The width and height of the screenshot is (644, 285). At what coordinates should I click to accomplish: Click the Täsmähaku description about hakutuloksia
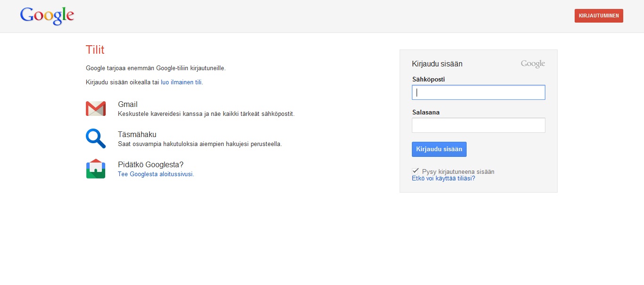pos(200,144)
